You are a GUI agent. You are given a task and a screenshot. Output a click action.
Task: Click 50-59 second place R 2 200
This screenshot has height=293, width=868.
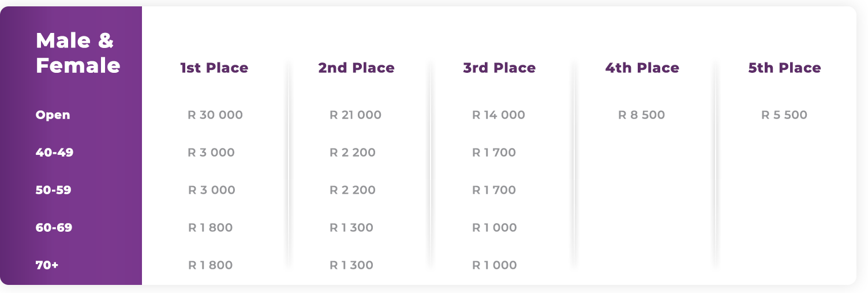click(353, 190)
